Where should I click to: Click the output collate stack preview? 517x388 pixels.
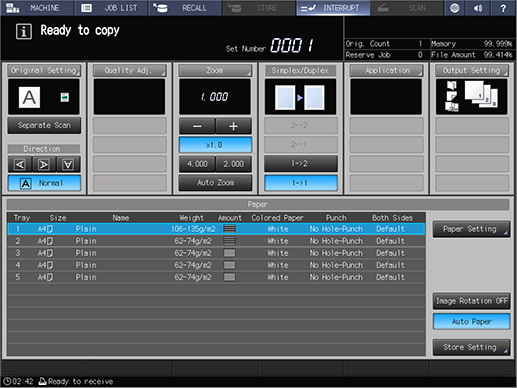coord(481,95)
